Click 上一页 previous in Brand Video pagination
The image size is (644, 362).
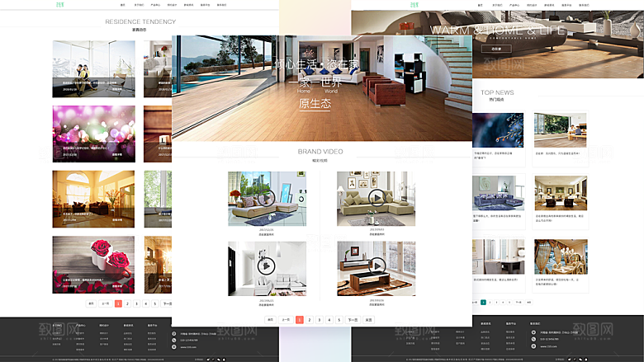point(286,320)
